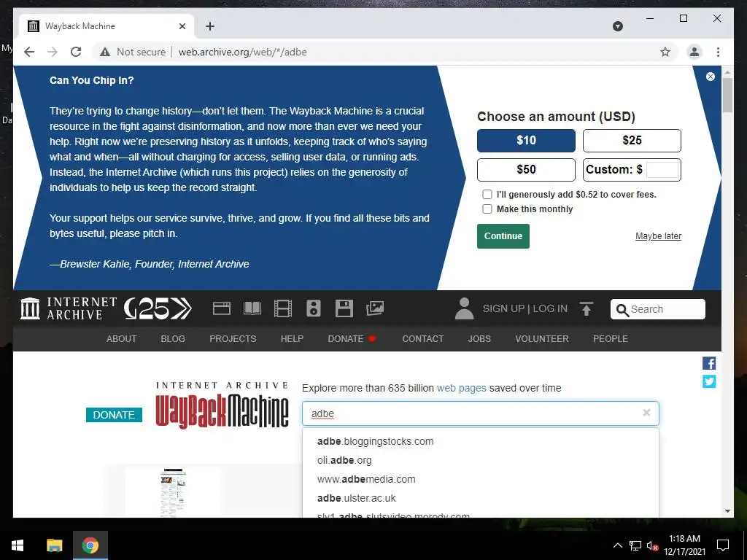Open the Images icon
Image resolution: width=747 pixels, height=560 pixels.
375,308
